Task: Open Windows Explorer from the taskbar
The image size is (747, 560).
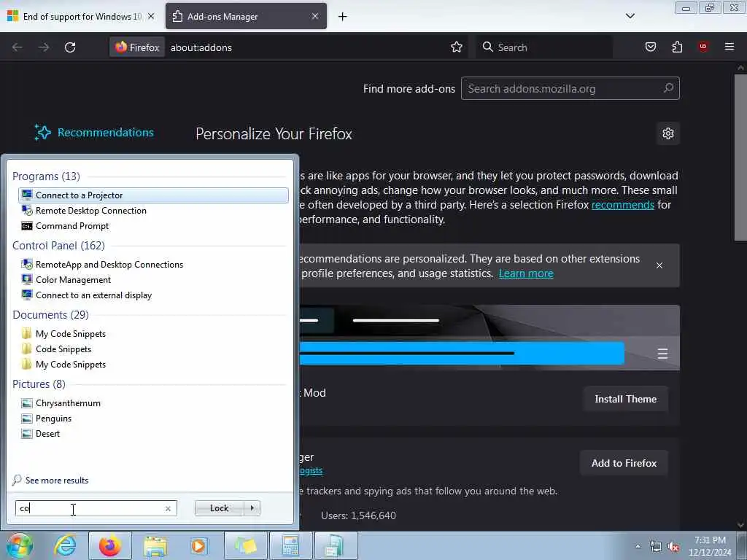Action: tap(155, 545)
